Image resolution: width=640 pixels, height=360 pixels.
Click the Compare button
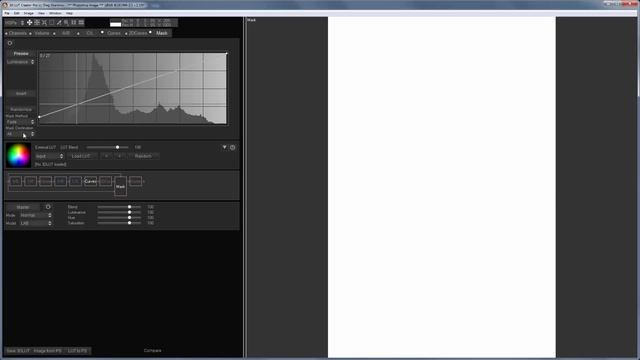tap(153, 350)
